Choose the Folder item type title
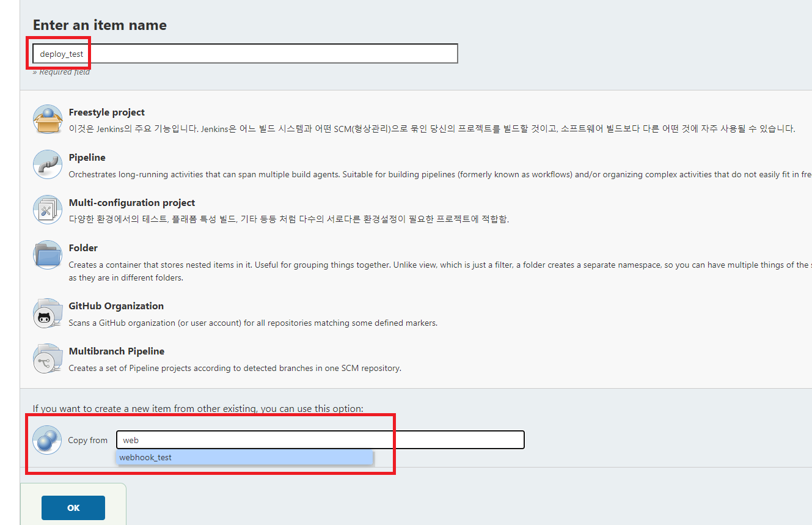Screen dimensions: 812x525 83,248
